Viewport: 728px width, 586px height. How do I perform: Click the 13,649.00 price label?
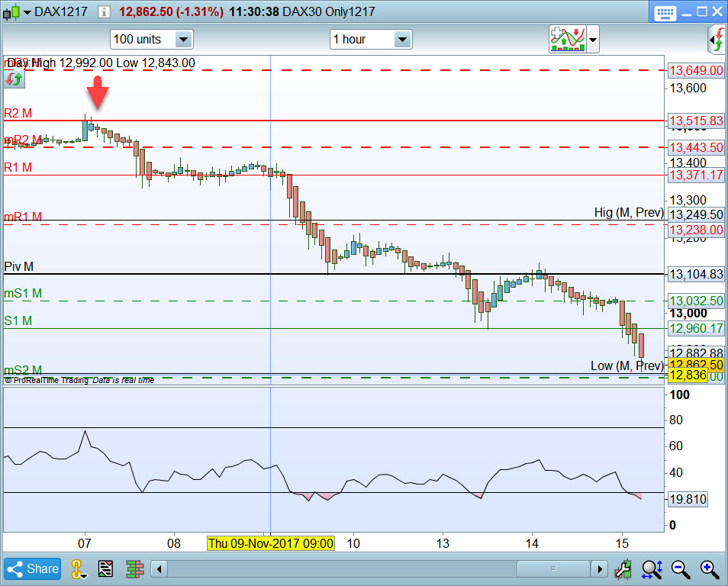click(696, 71)
